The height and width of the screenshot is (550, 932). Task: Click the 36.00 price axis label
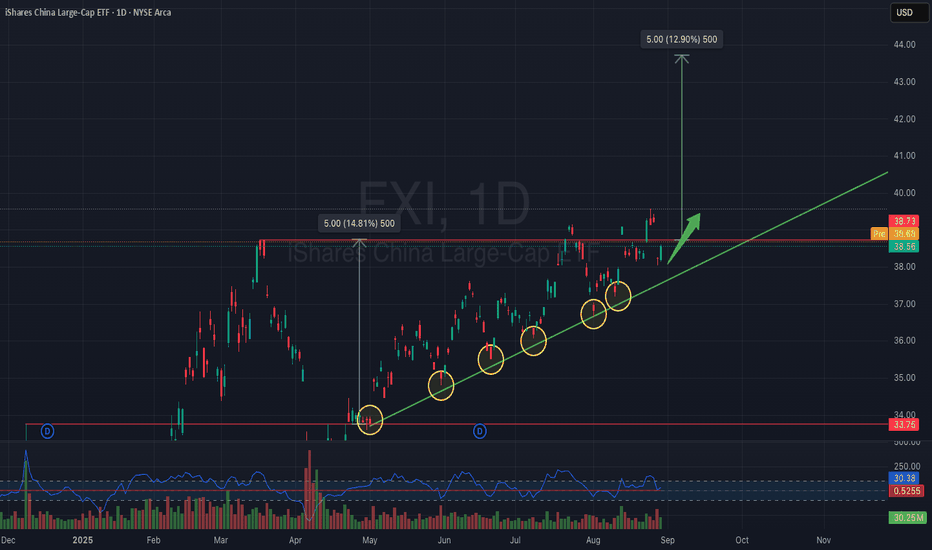[904, 341]
